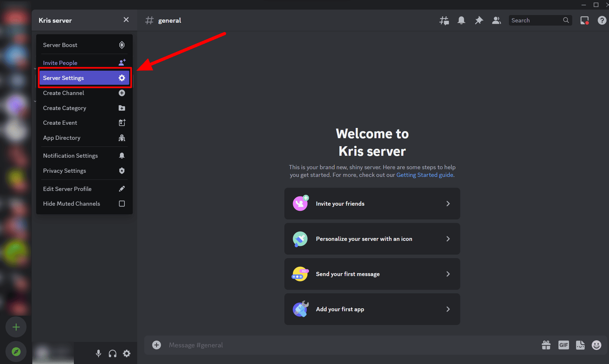
Task: Click the Notification Settings bell icon
Action: [x=122, y=155]
